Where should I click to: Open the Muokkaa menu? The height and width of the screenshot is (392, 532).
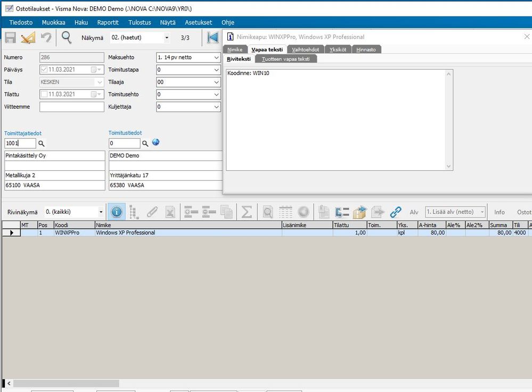54,22
